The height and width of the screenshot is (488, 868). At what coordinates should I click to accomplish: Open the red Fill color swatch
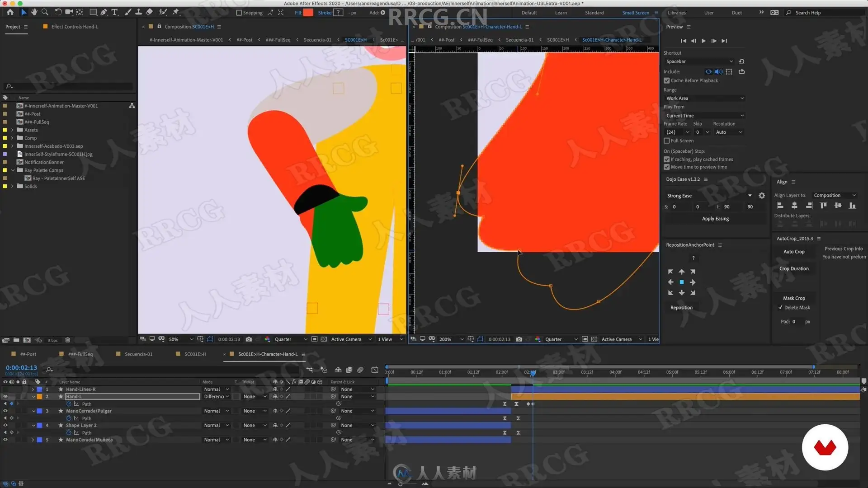pyautogui.click(x=308, y=13)
